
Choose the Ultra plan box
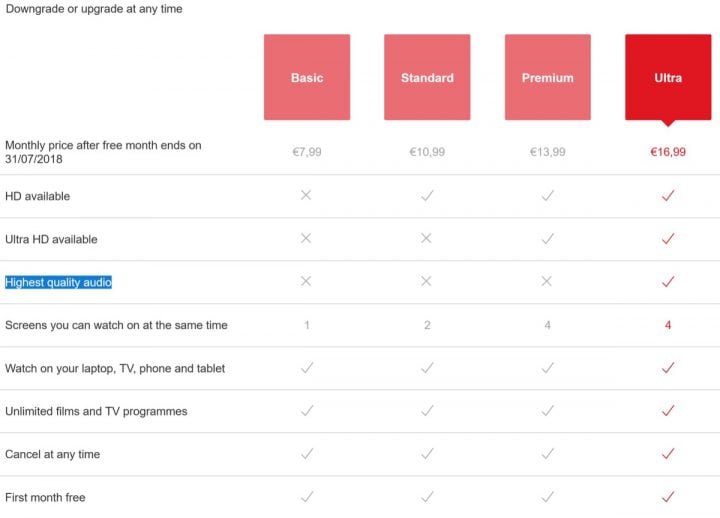(668, 78)
